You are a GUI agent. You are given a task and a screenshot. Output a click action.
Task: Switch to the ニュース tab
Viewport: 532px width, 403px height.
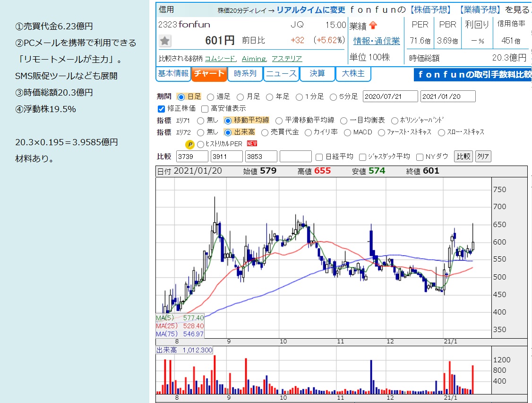click(281, 74)
